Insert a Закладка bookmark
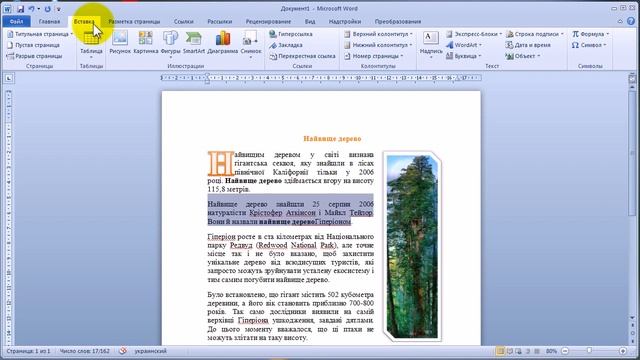This screenshot has height=360, width=640. [x=286, y=45]
